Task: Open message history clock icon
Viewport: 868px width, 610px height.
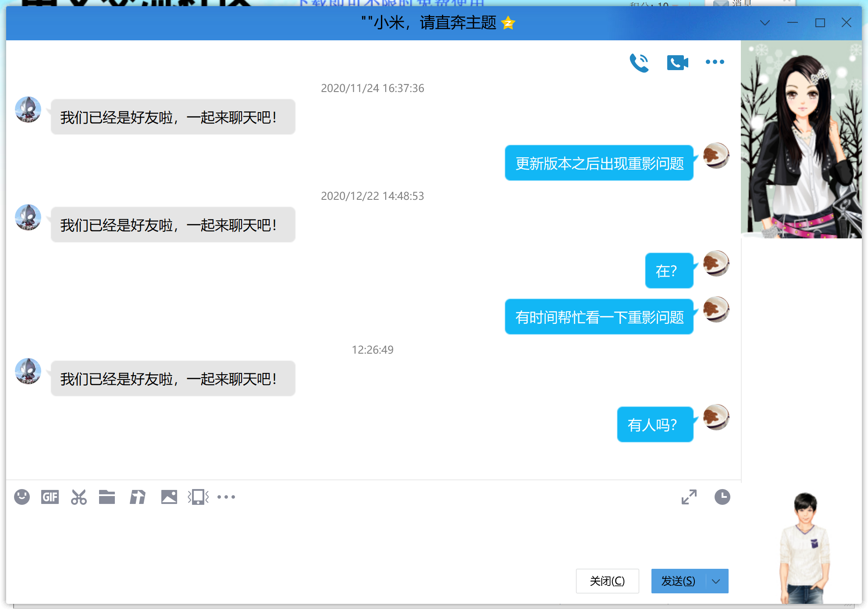Action: coord(722,497)
